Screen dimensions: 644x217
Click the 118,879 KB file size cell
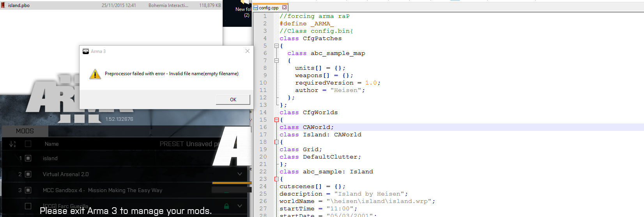(x=210, y=5)
